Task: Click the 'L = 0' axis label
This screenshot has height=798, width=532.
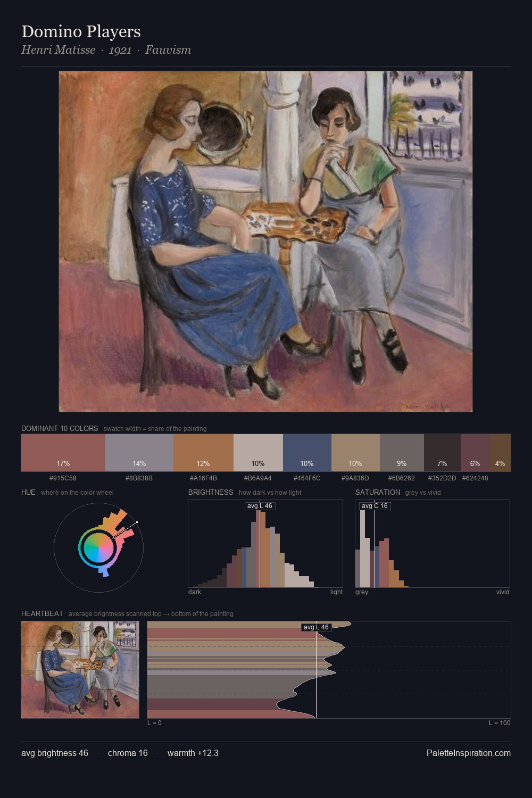Action: coord(154,723)
